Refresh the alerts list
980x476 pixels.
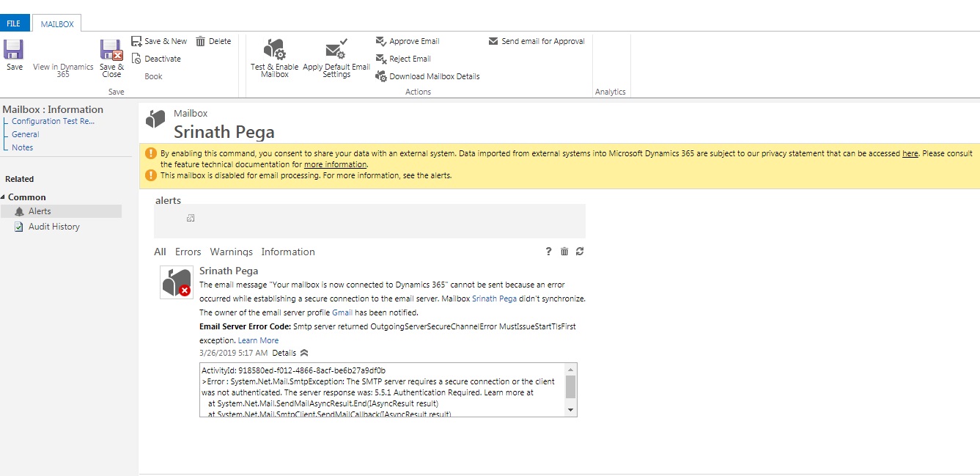pyautogui.click(x=580, y=252)
